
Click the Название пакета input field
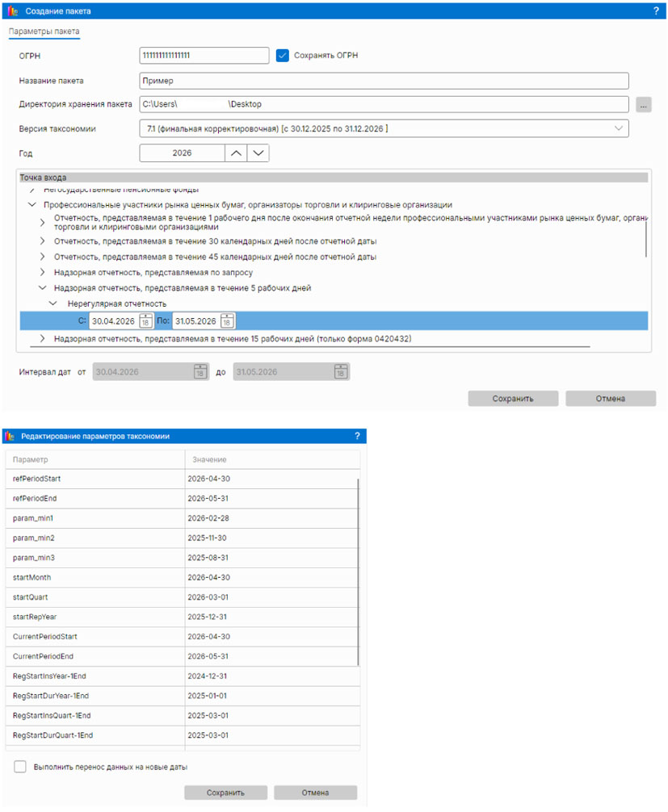[x=384, y=81]
